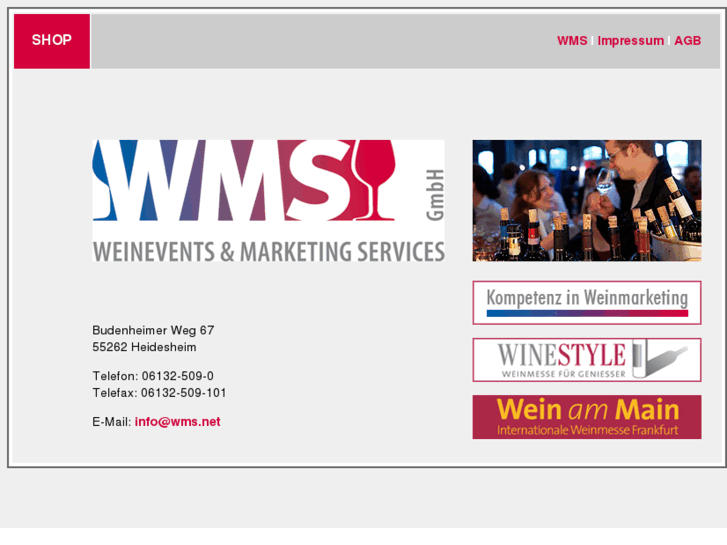The height and width of the screenshot is (545, 727).
Task: Select the Budenheimer Weg 67 address text
Action: [153, 330]
